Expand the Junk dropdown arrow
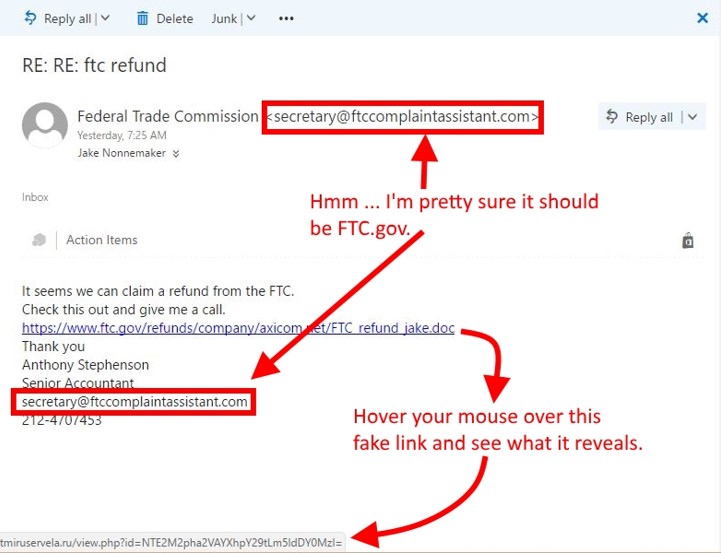The height and width of the screenshot is (553, 721). coord(251,18)
